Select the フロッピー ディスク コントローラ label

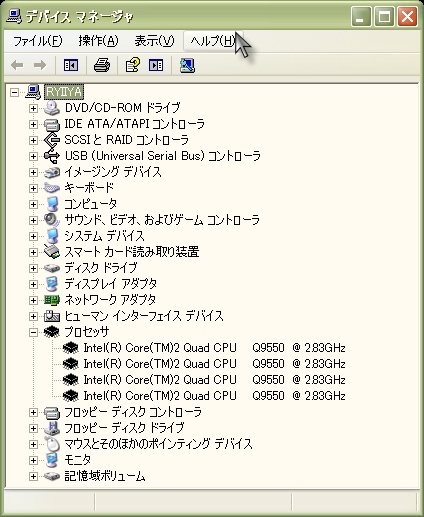(133, 412)
